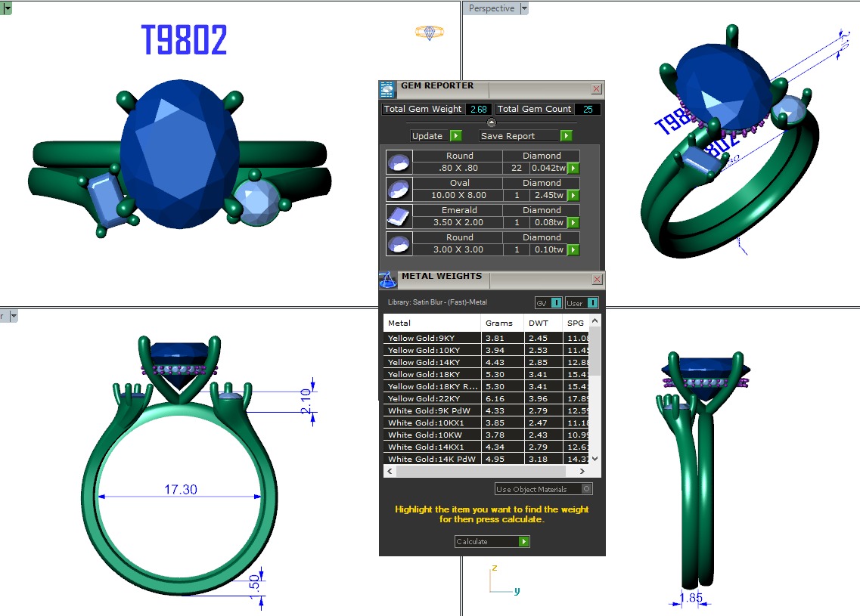
Task: Click the green arrow beside 2.45tw
Action: [573, 196]
